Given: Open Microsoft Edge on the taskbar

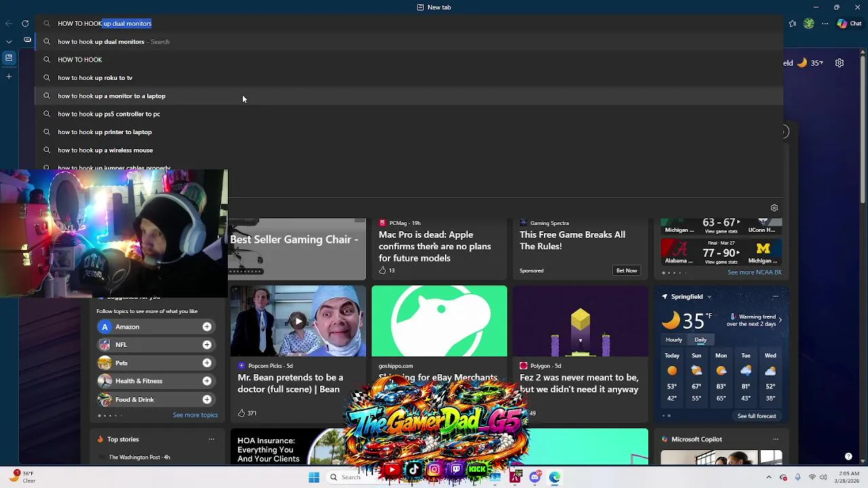Looking at the screenshot, I should pos(555,477).
